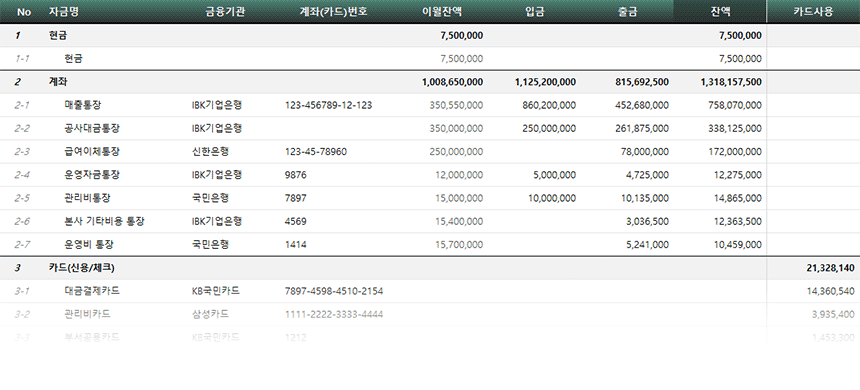Screen dimensions: 860x390
Task: Click deposit amount 10,000,000
Action: click(552, 198)
